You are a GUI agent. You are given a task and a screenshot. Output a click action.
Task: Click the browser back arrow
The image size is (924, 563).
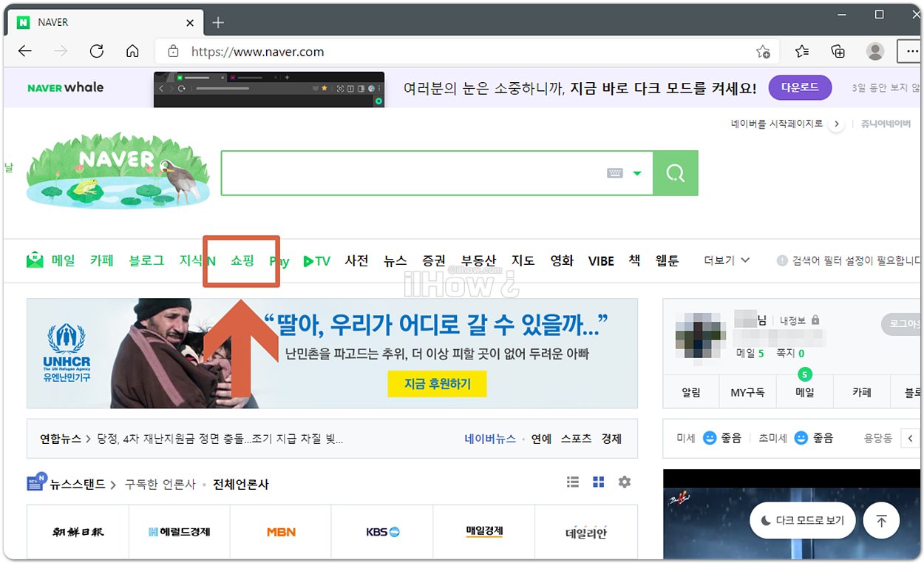pos(25,51)
